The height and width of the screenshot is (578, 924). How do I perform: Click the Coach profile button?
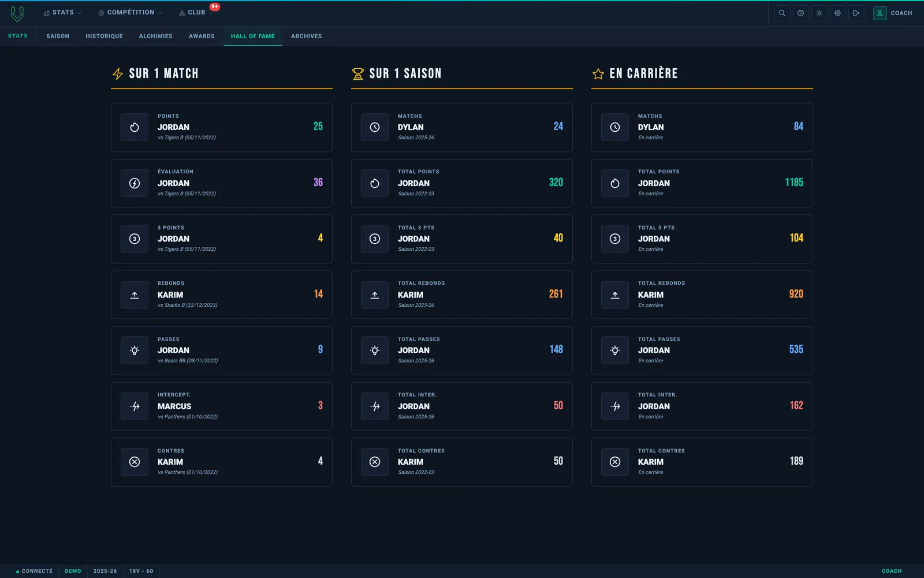[893, 13]
